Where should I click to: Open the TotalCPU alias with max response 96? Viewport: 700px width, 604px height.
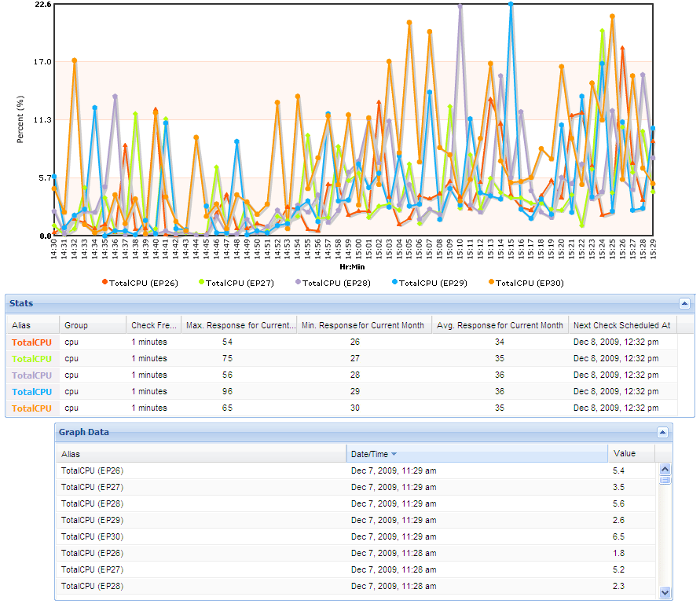(31, 392)
